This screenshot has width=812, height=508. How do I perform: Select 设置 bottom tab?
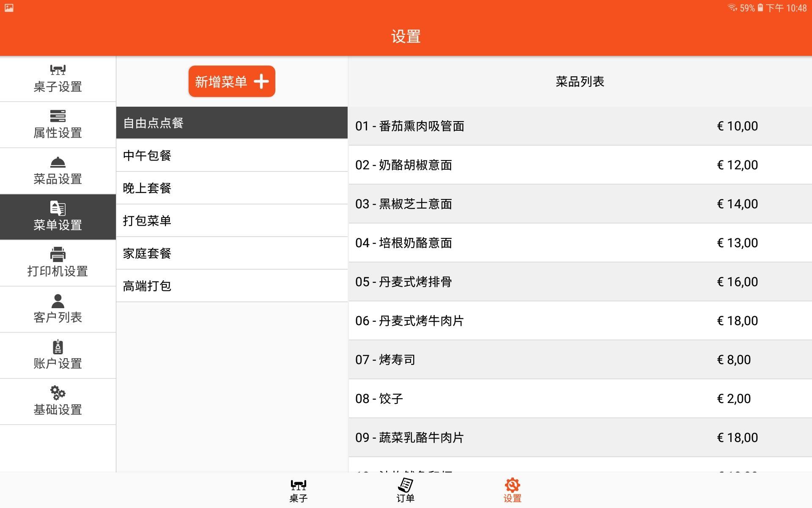[512, 490]
